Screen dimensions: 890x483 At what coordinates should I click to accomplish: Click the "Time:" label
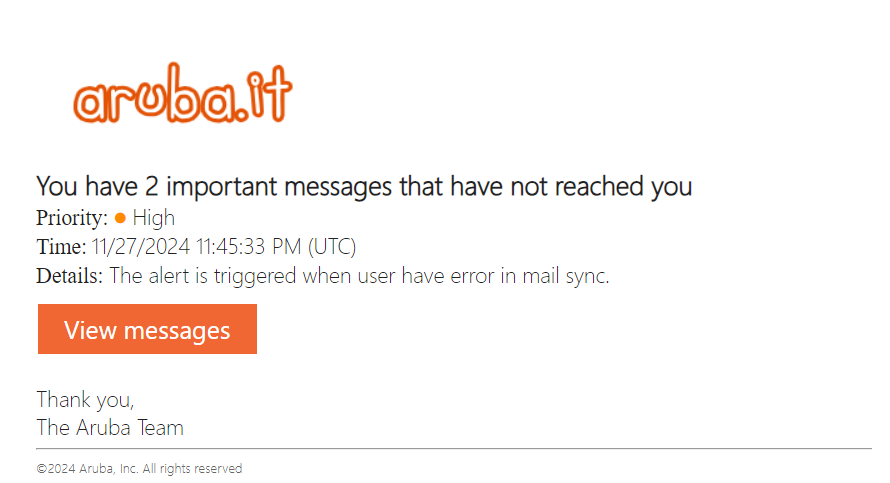pyautogui.click(x=61, y=247)
